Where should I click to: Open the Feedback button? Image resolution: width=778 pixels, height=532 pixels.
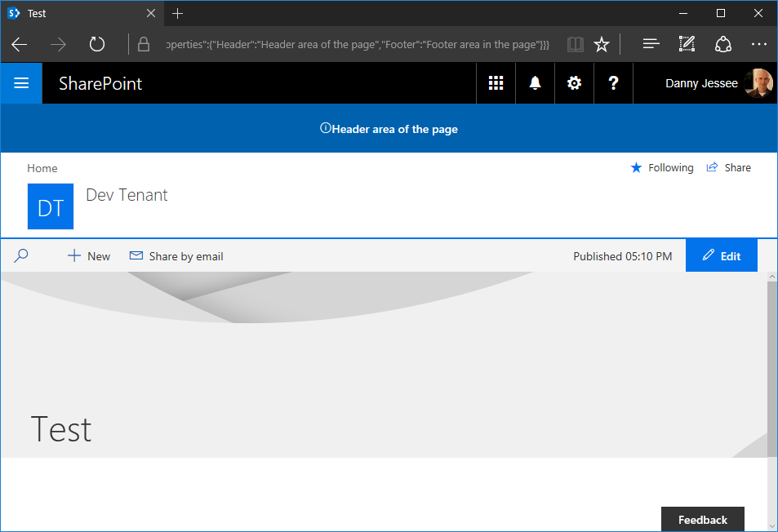tap(703, 520)
